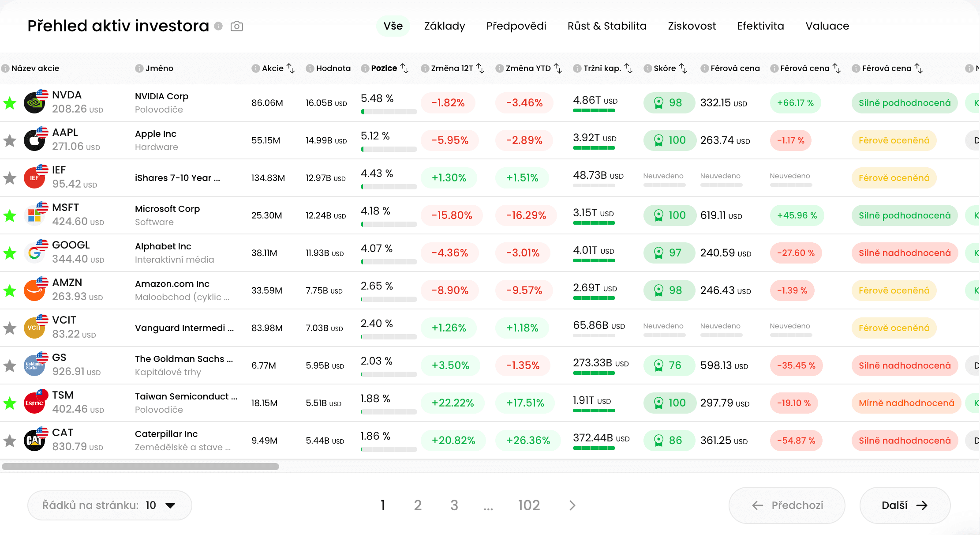The width and height of the screenshot is (980, 535).
Task: Toggle favorite star for AAPL row
Action: (10, 141)
